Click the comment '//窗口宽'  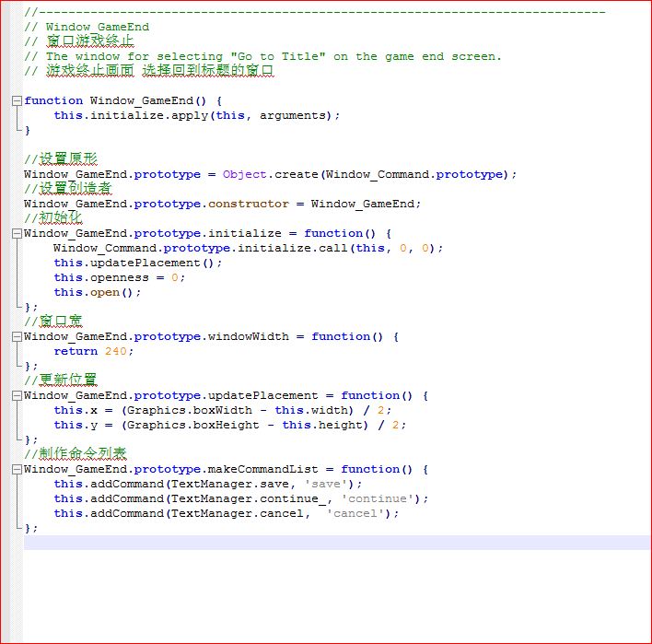click(53, 322)
